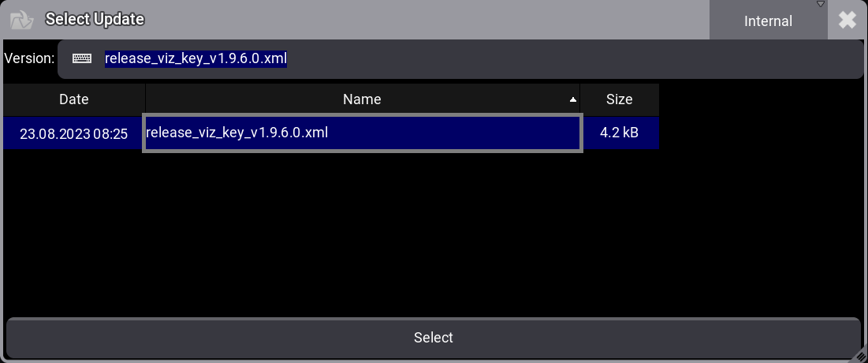The width and height of the screenshot is (868, 363).
Task: Click the 23.08.2023 08:25 date cell
Action: click(73, 134)
